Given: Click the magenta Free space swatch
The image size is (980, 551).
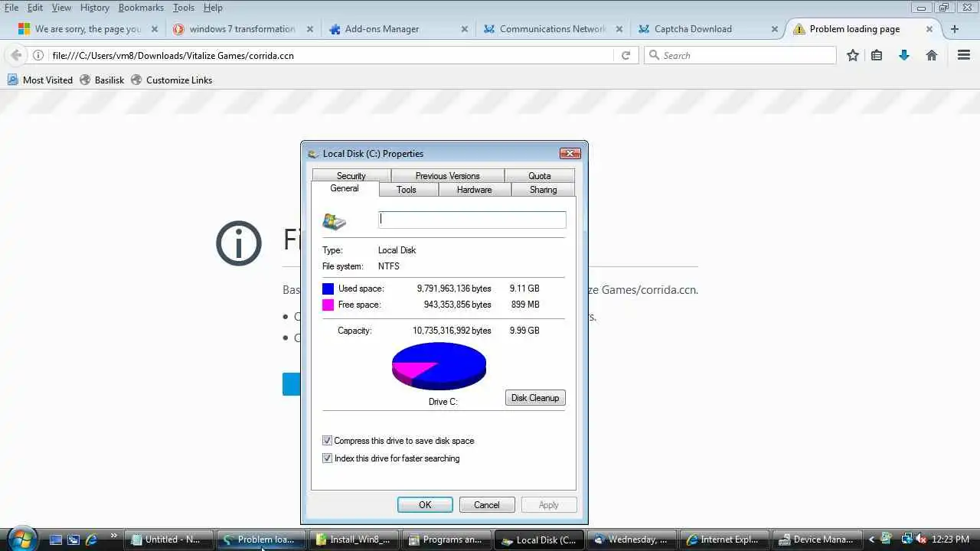Looking at the screenshot, I should pyautogui.click(x=328, y=305).
